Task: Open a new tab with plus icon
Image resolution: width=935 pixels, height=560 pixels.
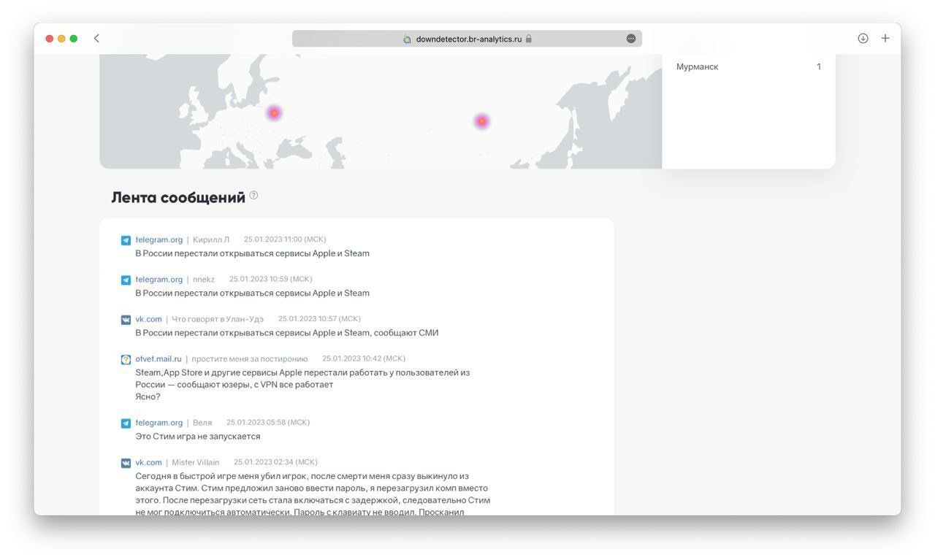Action: coord(885,39)
